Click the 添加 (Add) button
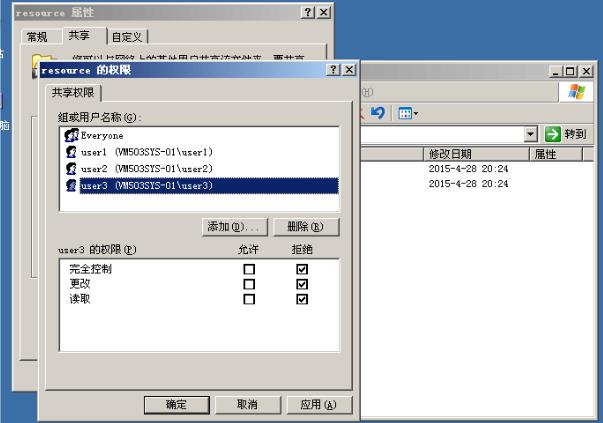 pyautogui.click(x=235, y=227)
